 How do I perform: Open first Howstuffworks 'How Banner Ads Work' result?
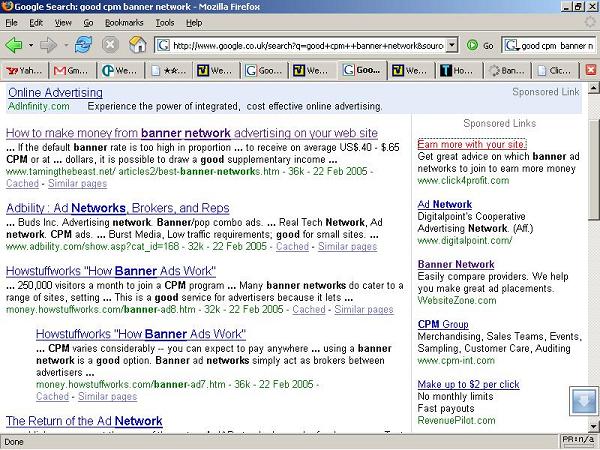coord(111,271)
